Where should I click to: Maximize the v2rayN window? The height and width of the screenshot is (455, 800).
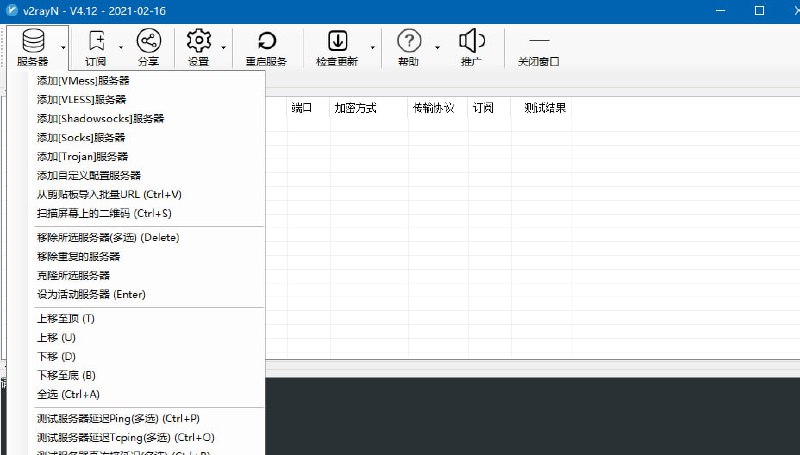pyautogui.click(x=759, y=11)
